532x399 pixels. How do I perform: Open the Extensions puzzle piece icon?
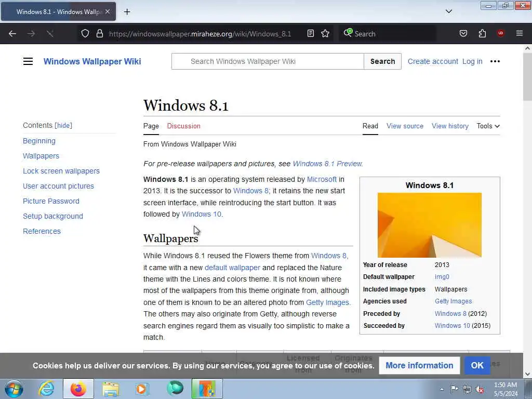[x=482, y=33]
